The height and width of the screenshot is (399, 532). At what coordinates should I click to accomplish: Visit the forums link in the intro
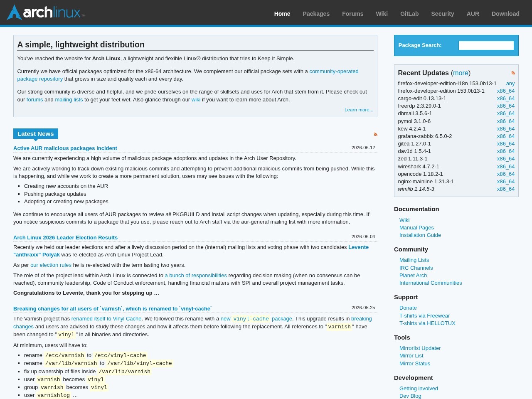(x=34, y=100)
